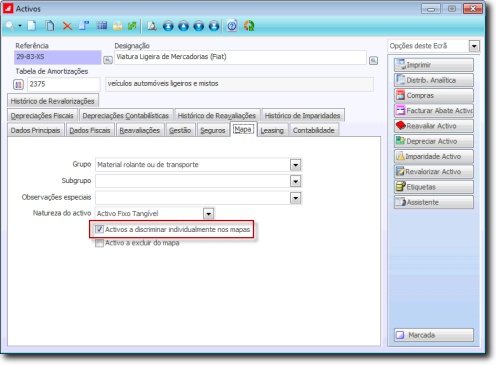Open Histórico de Imparidades tab
This screenshot has width=496, height=366.
tap(303, 115)
